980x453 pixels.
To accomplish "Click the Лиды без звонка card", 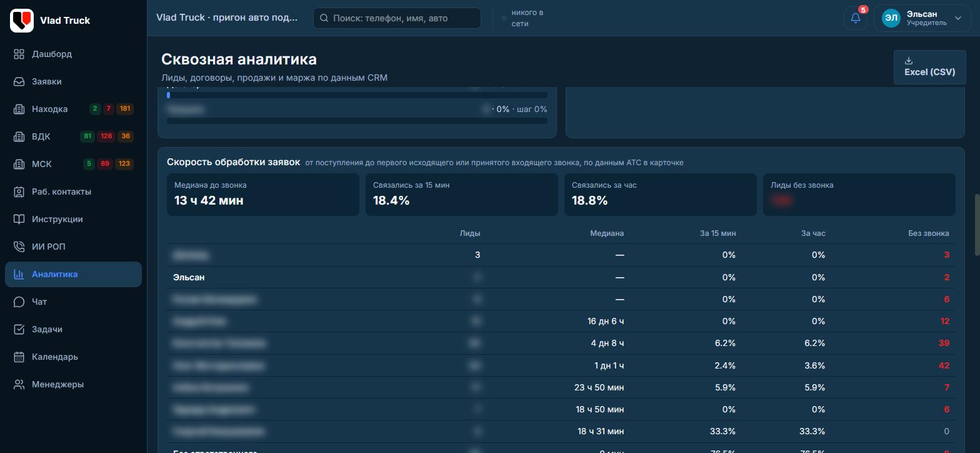I will pyautogui.click(x=859, y=195).
